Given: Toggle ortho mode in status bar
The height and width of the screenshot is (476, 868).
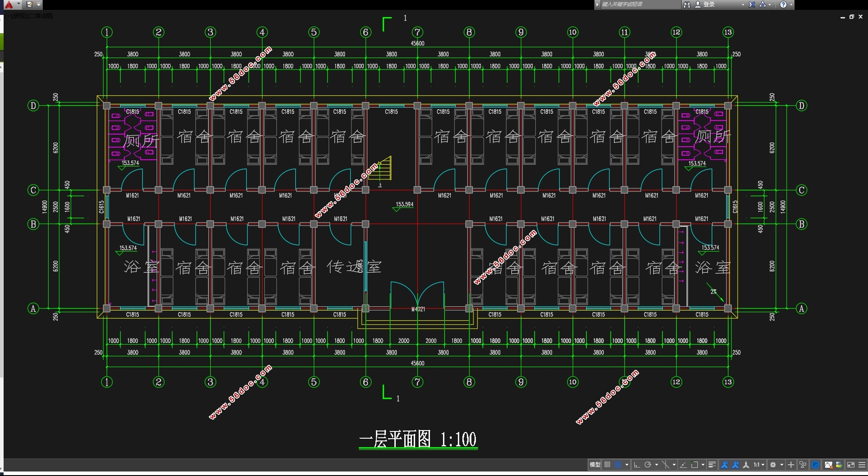Looking at the screenshot, I should 637,465.
